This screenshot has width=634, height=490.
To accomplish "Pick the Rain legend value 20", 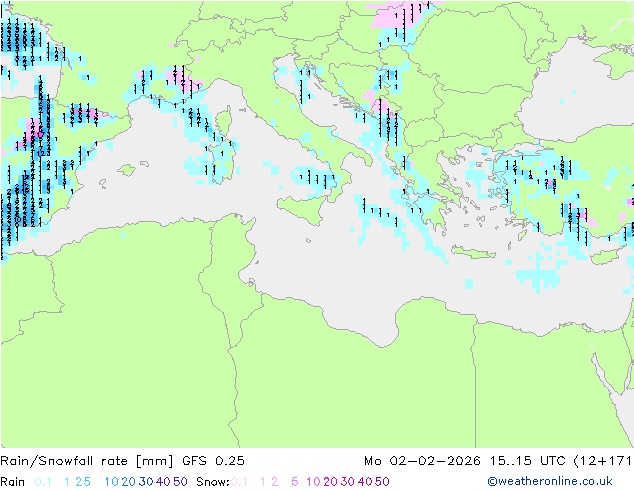I will pos(128,482).
